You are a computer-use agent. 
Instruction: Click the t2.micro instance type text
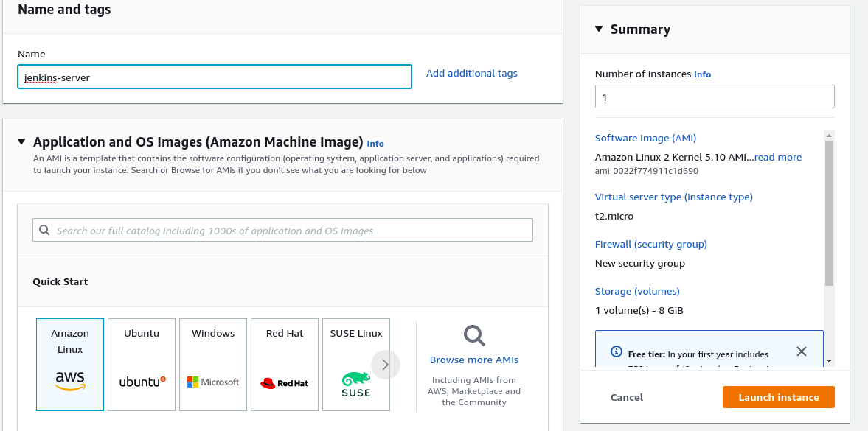(x=614, y=217)
